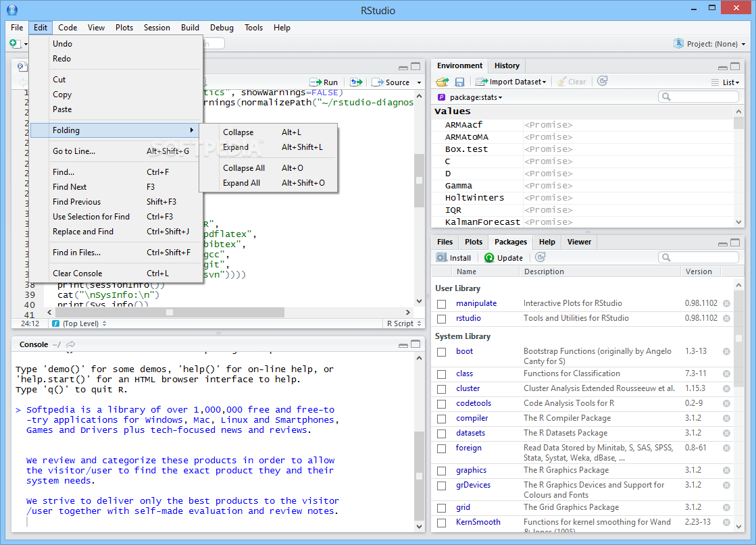
Task: Open the package:stats environment dropdown
Action: (470, 97)
